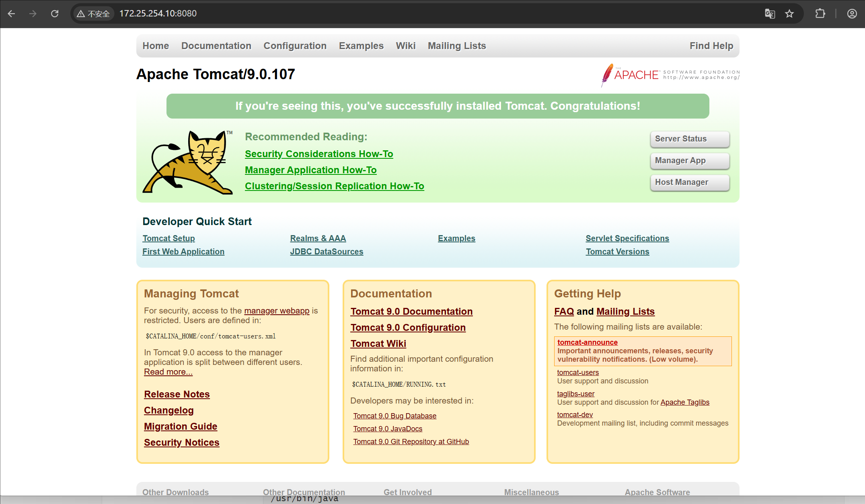Open the Tomcat Versions link
Screen dimensions: 865x504
(617, 252)
